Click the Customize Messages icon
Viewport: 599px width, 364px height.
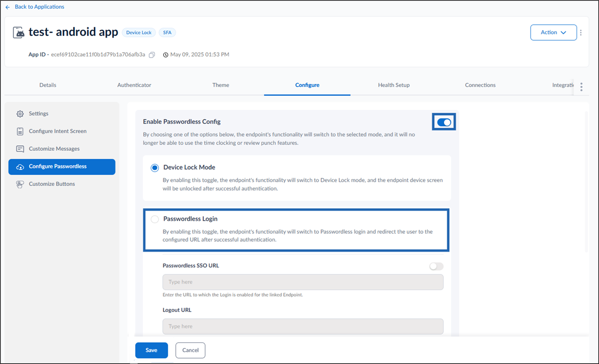[20, 149]
